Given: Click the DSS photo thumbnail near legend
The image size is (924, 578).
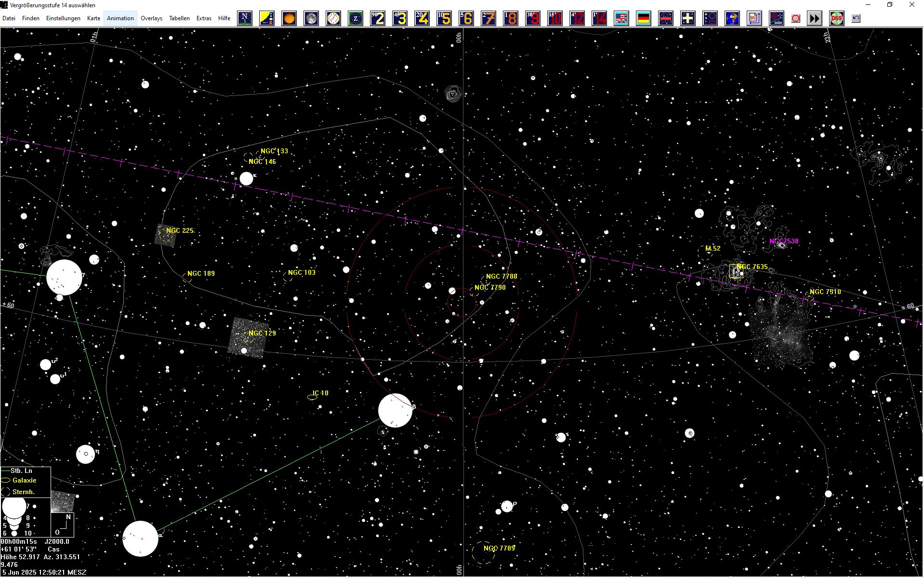Looking at the screenshot, I should coord(63,501).
